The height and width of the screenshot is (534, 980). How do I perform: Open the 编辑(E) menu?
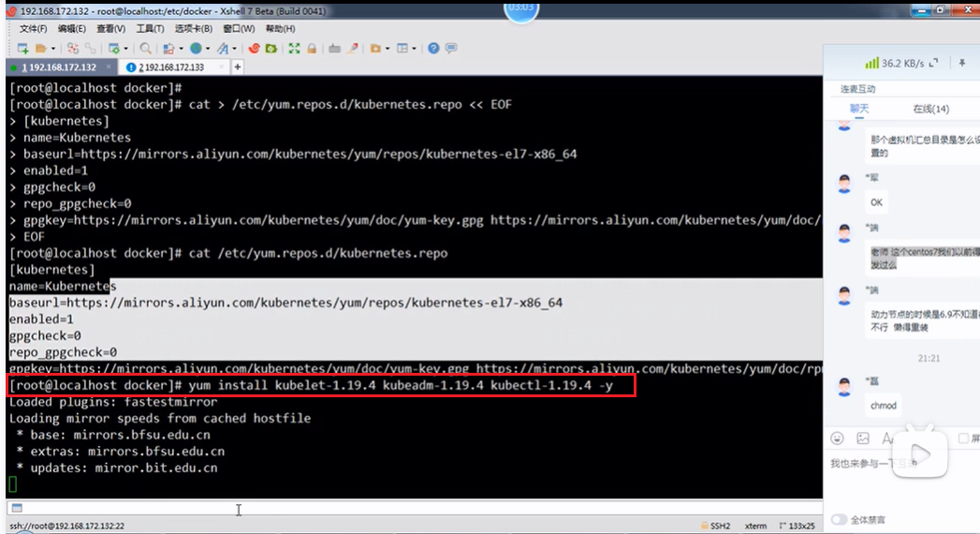pos(72,29)
